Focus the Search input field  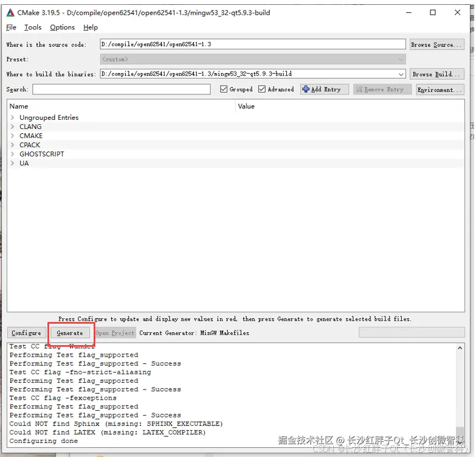tap(122, 89)
